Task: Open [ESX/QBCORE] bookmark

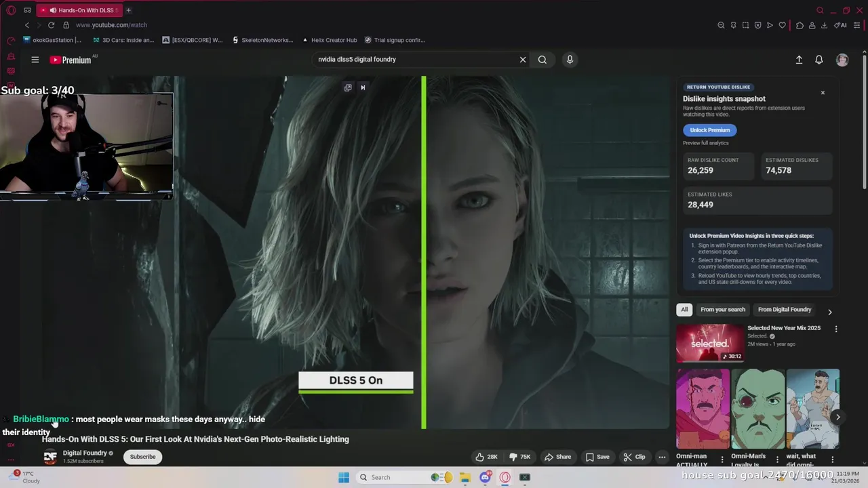Action: [x=193, y=40]
